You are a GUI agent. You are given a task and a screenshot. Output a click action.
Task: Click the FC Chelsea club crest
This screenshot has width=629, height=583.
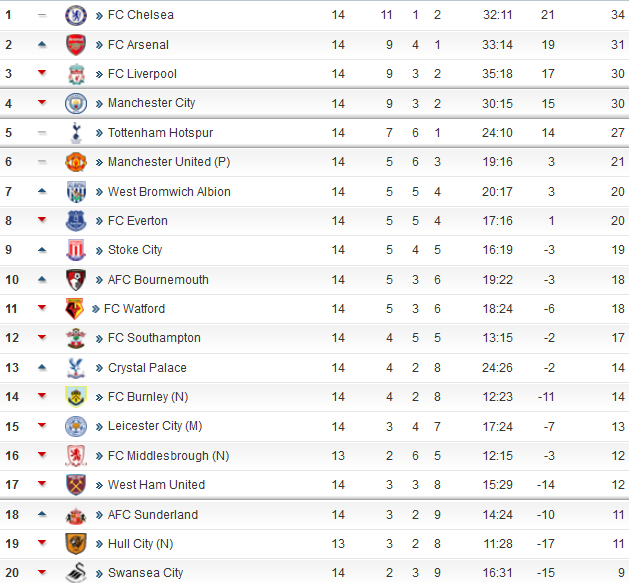[76, 15]
